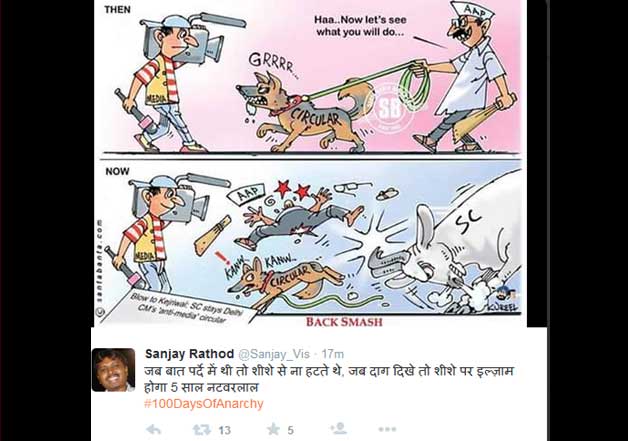Click the BACK SMASH caption

tap(344, 322)
